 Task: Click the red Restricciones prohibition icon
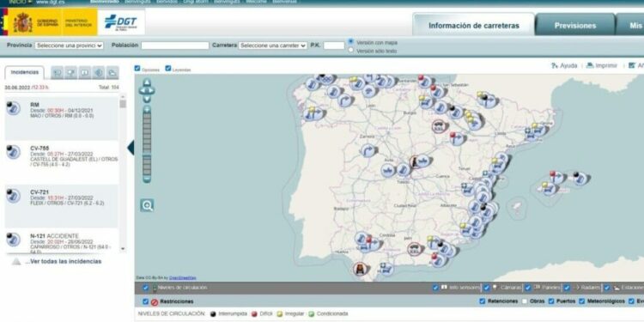click(x=155, y=302)
